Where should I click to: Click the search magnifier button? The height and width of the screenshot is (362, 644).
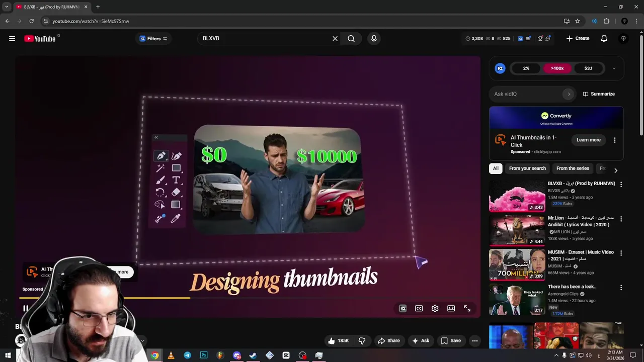pos(351,38)
